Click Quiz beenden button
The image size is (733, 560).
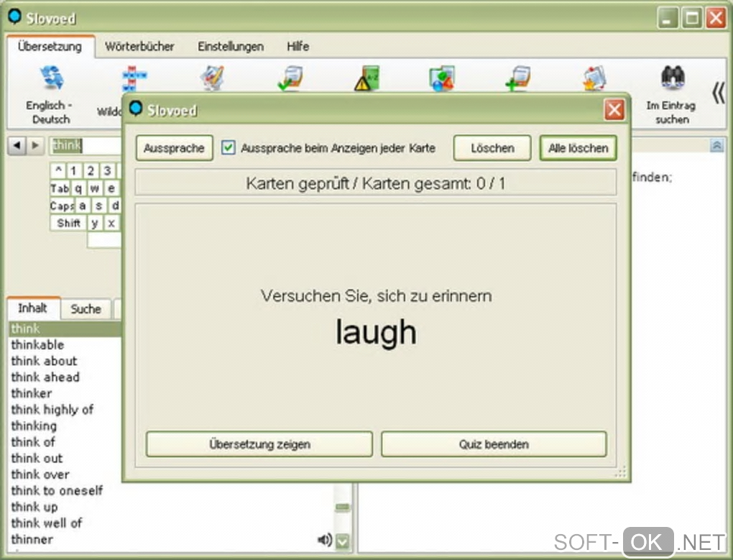point(494,444)
